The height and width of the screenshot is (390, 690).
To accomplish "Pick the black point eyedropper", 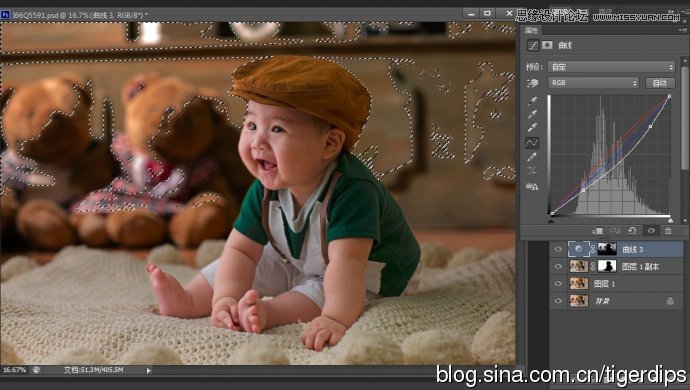I will [532, 101].
